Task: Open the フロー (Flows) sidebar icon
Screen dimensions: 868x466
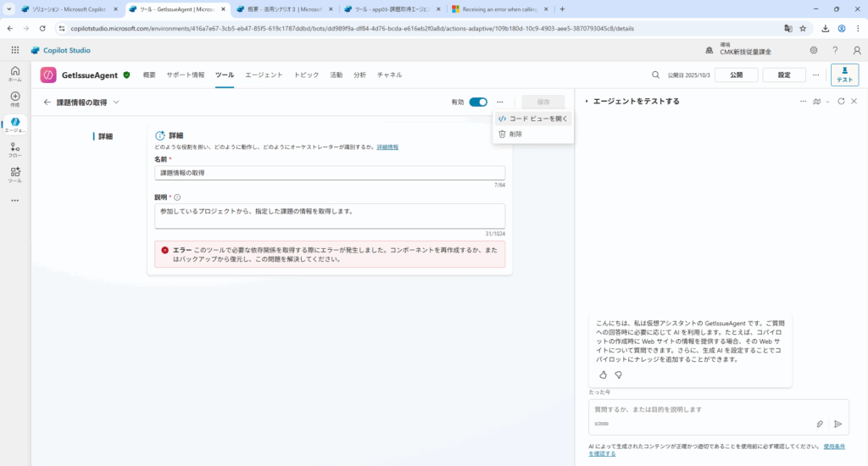Action: point(15,149)
